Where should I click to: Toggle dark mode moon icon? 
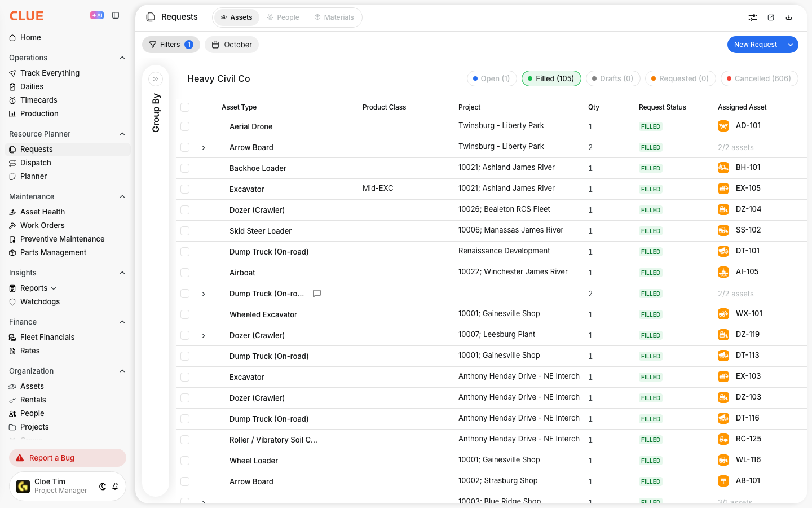[x=103, y=487]
